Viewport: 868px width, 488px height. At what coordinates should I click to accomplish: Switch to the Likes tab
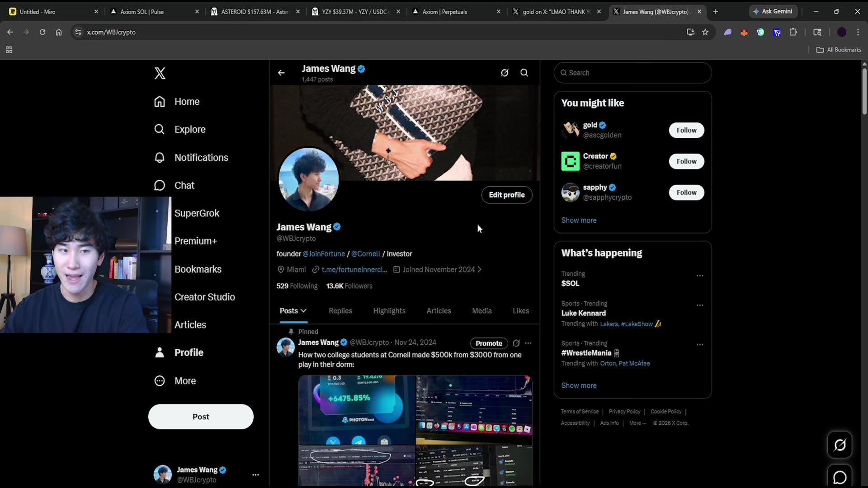(521, 311)
